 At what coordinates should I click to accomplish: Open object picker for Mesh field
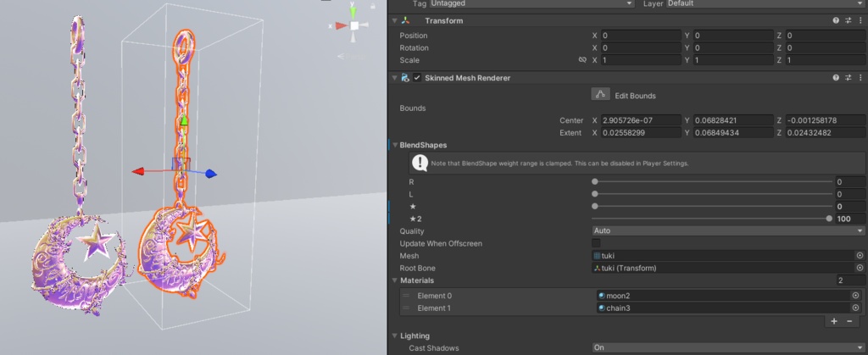point(860,256)
